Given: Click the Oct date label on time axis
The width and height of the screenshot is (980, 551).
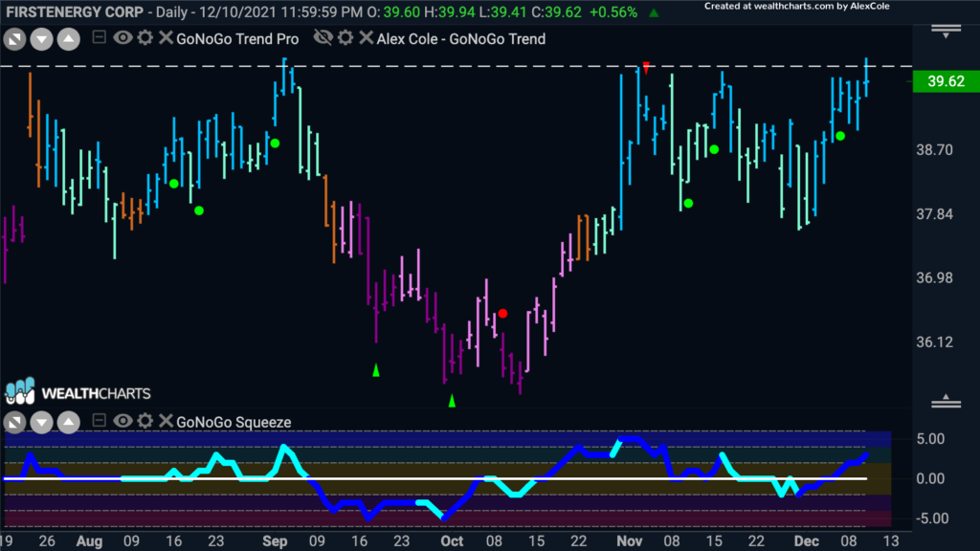Looking at the screenshot, I should coord(452,541).
